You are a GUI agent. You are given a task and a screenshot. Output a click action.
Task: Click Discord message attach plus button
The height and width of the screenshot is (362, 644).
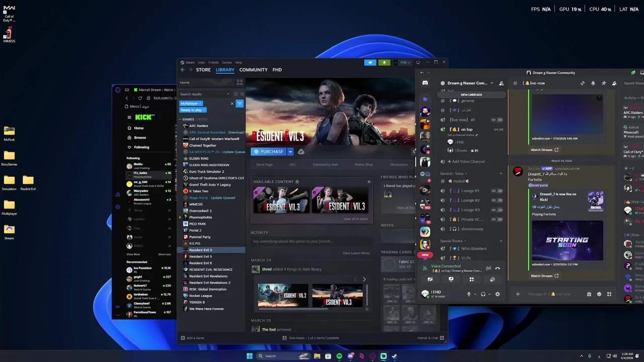pos(518,294)
